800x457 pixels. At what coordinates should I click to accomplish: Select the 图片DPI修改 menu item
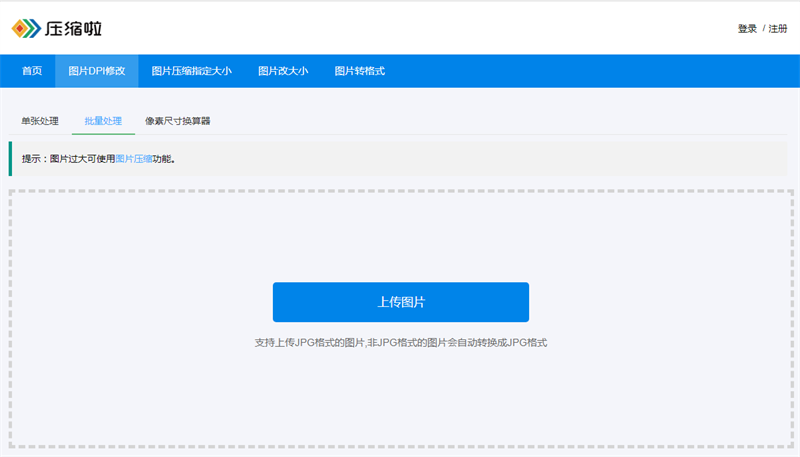96,71
